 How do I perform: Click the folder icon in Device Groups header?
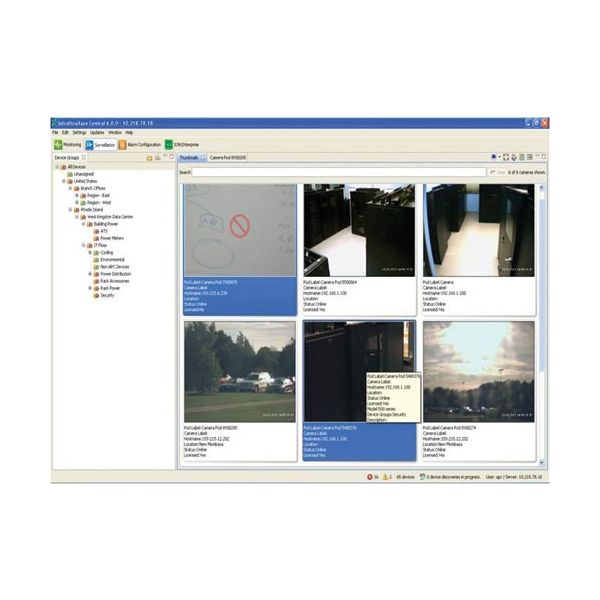149,158
